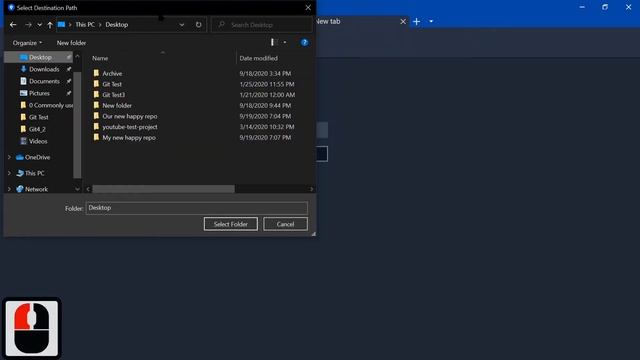
Task: Expand the OneDrive tree node
Action: [x=9, y=157]
